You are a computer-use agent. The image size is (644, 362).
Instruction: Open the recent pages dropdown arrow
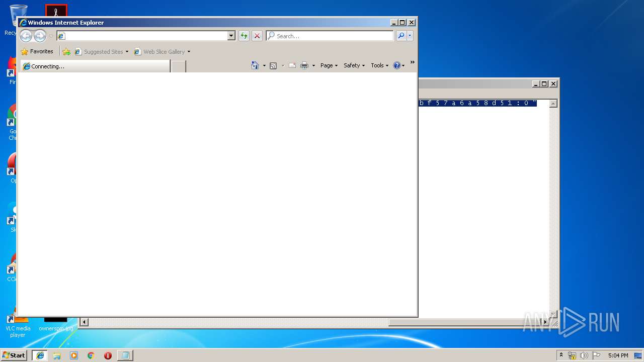tap(51, 36)
